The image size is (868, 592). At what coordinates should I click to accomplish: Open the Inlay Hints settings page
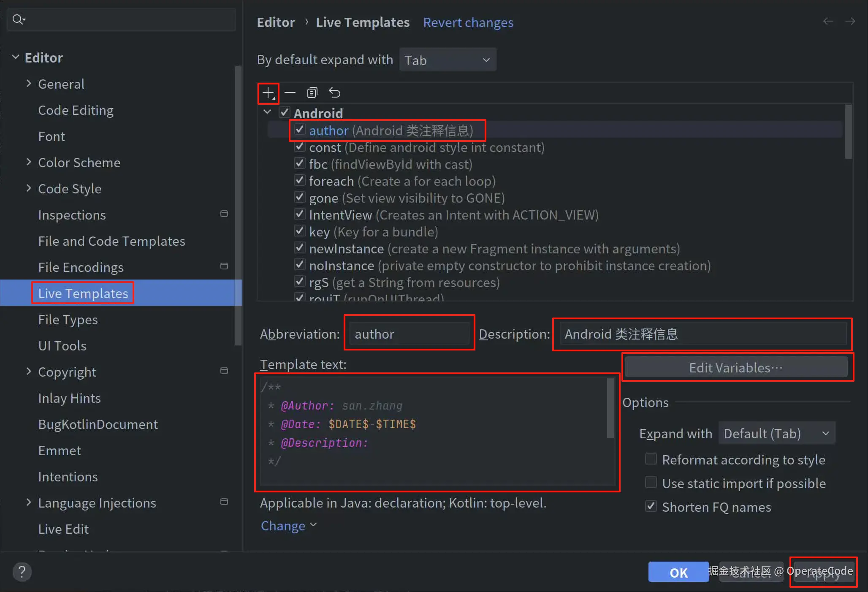(69, 398)
